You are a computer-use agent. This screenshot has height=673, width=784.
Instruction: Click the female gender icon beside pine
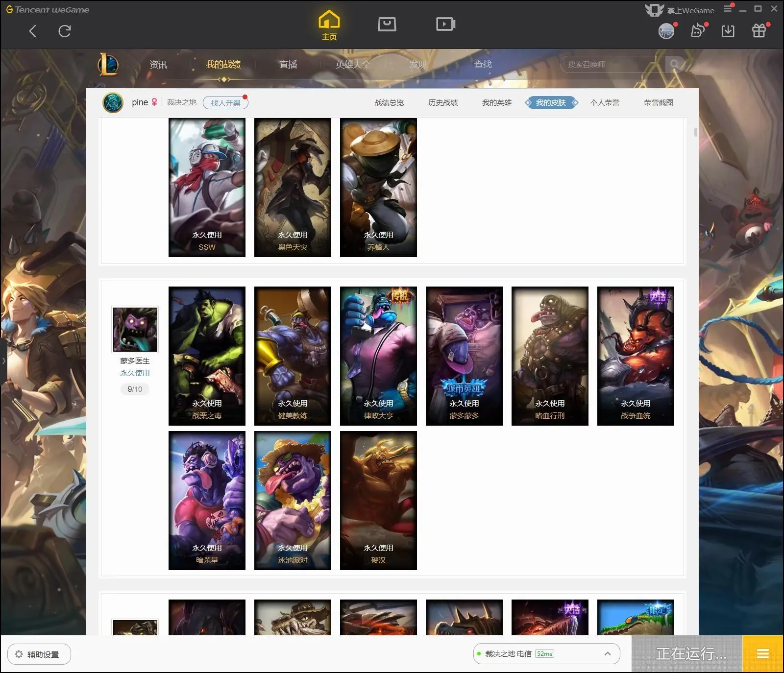click(x=154, y=102)
